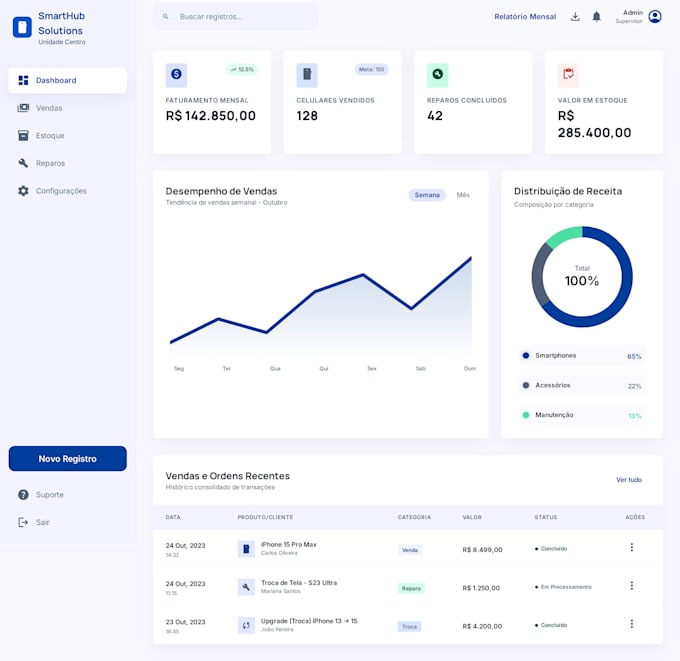The width and height of the screenshot is (680, 661).
Task: Click the iPhone 15 Pro Max product icon
Action: (x=246, y=549)
